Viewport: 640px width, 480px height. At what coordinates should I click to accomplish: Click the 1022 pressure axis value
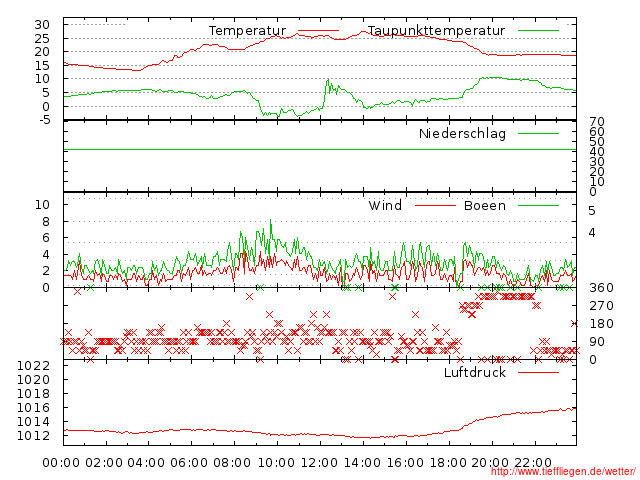point(33,366)
